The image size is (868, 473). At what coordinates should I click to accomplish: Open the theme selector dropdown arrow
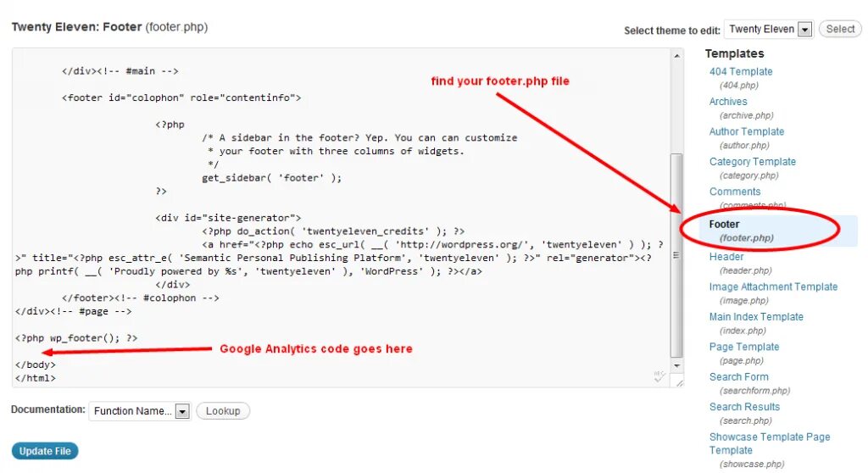coord(805,30)
